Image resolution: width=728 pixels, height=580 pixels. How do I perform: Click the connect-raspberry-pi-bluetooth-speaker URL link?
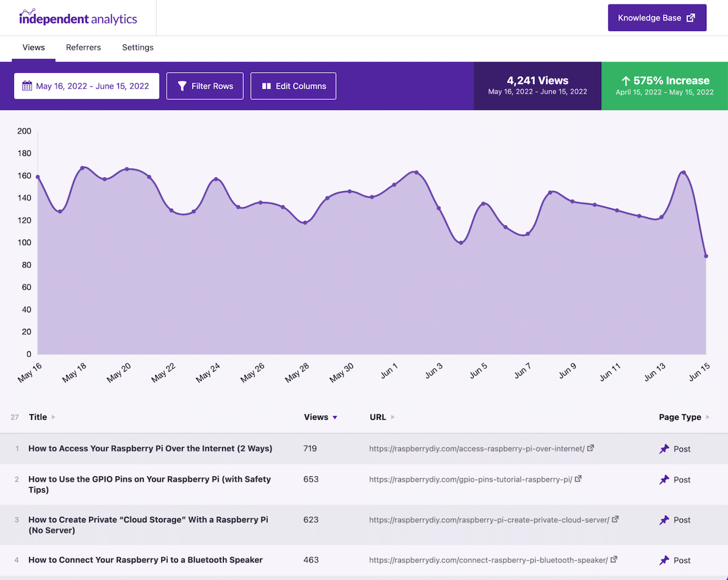coord(490,560)
